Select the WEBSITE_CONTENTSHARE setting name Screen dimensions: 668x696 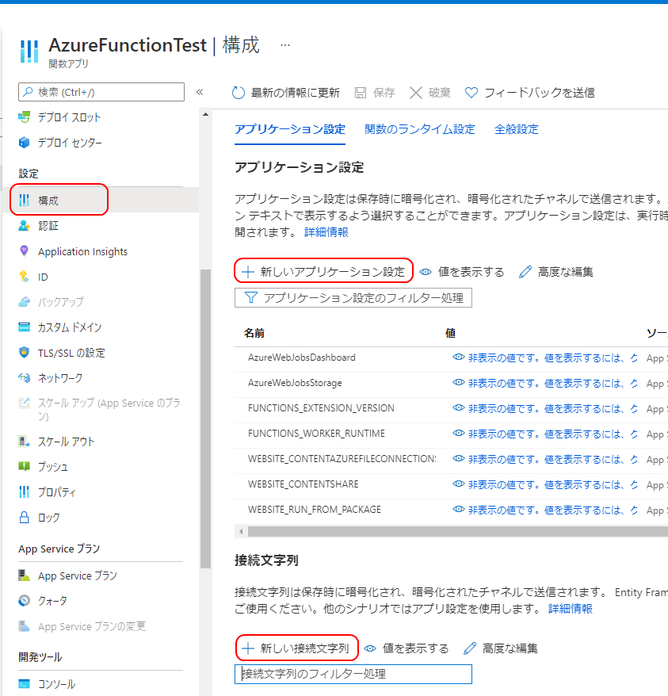303,484
